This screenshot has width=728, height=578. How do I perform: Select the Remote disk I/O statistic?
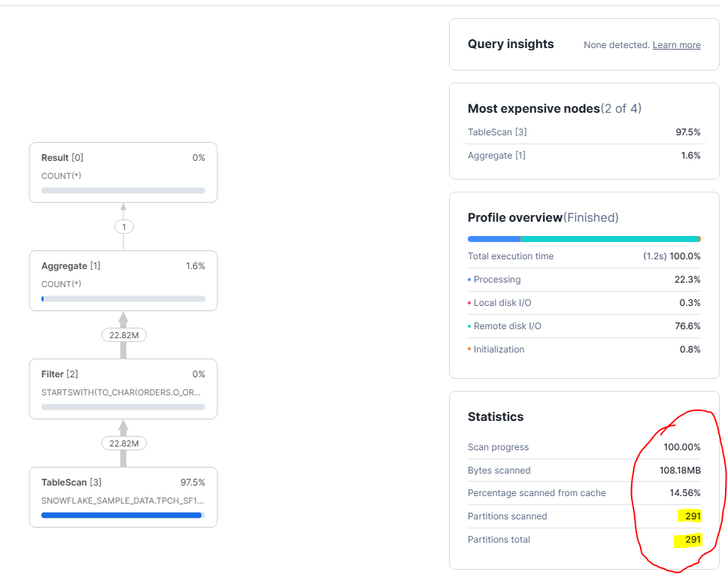tap(584, 325)
